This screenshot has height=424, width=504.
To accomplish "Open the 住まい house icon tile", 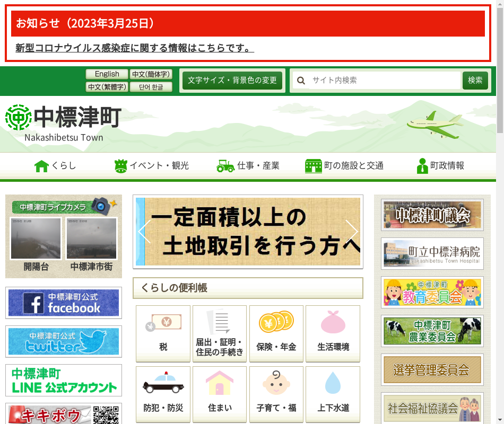I will 219,383.
